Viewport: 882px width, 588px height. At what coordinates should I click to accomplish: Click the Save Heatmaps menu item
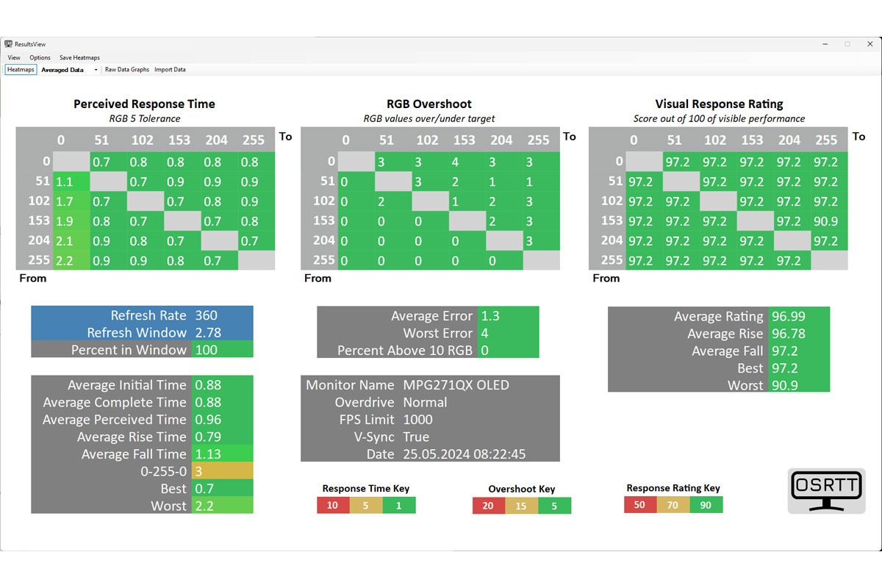pos(79,57)
